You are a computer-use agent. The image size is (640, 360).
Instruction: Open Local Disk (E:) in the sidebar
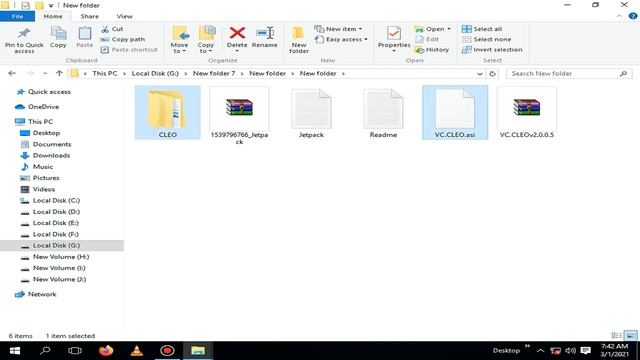click(56, 223)
